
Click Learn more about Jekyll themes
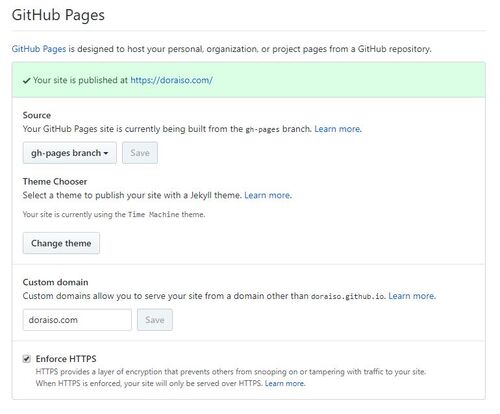click(268, 195)
